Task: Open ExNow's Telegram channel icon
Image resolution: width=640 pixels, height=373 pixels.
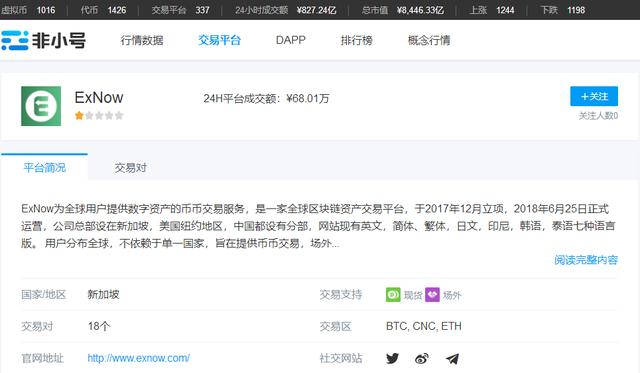Action: [452, 359]
